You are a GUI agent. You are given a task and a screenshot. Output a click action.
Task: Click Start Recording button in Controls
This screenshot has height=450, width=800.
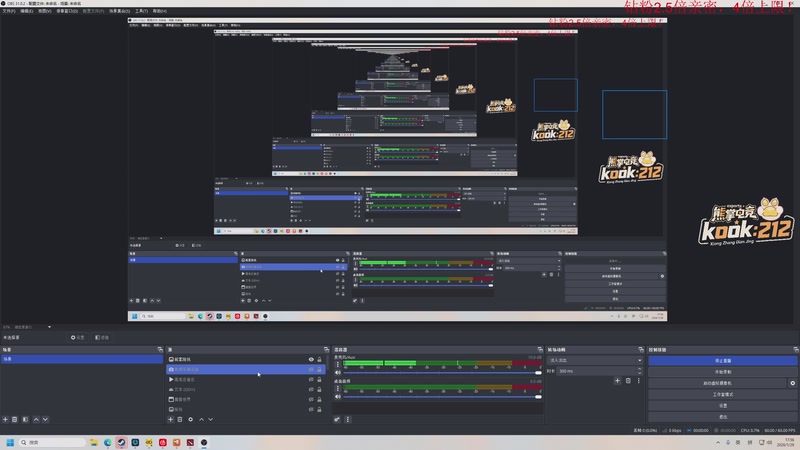tap(722, 372)
